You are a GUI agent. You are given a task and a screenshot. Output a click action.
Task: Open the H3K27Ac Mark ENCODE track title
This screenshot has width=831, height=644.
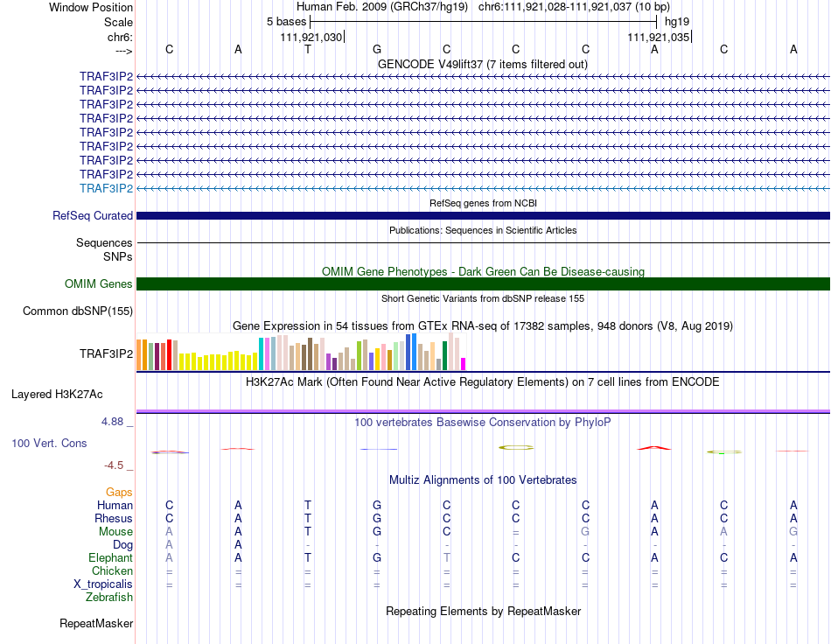[x=483, y=382]
